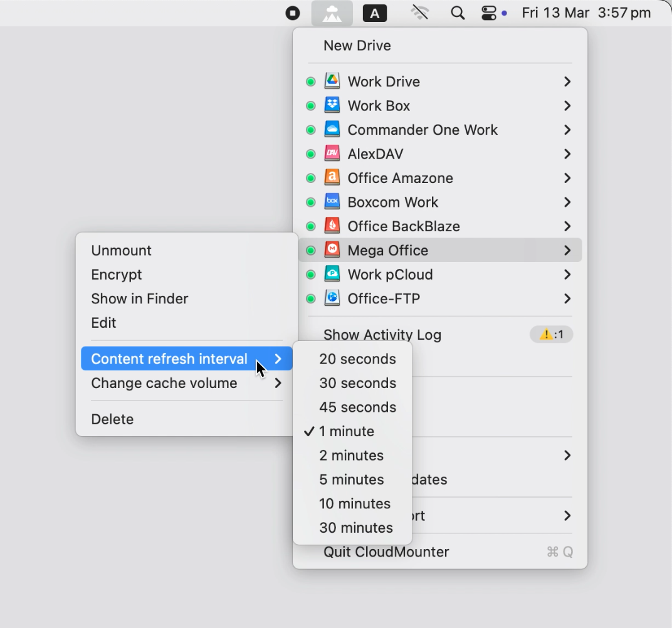The width and height of the screenshot is (672, 628).
Task: Open the Mega Office drive entry
Action: point(440,249)
